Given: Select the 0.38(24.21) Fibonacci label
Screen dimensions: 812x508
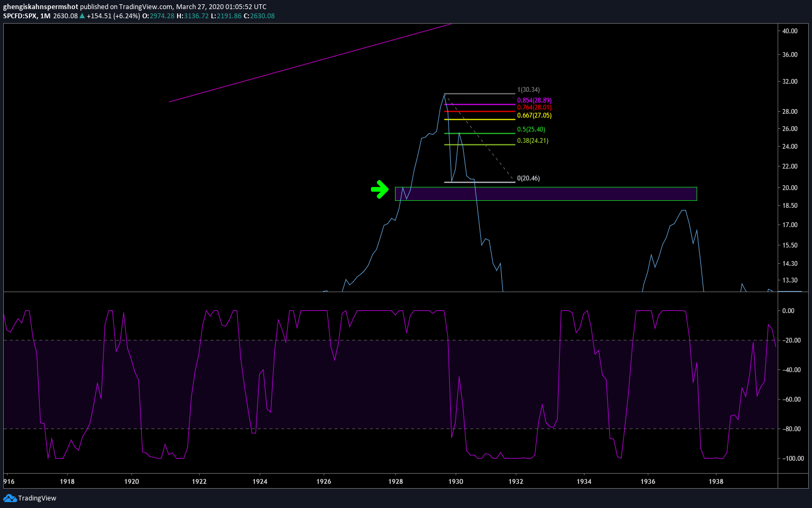Looking at the screenshot, I should pos(533,141).
